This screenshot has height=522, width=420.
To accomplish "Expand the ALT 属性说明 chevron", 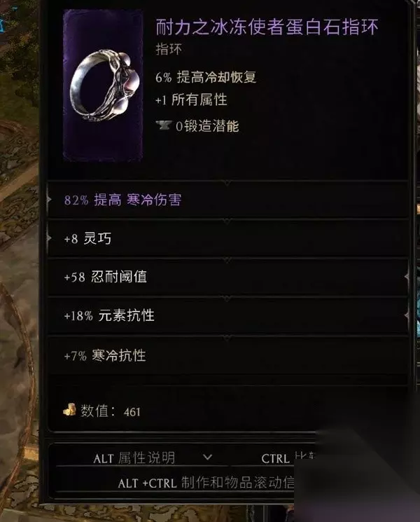I will [207, 457].
